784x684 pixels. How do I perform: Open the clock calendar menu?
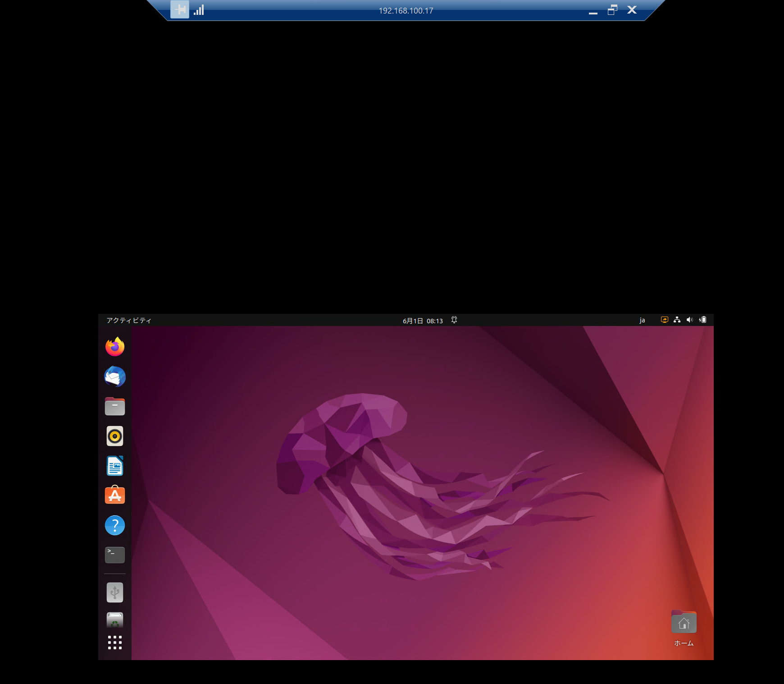423,321
